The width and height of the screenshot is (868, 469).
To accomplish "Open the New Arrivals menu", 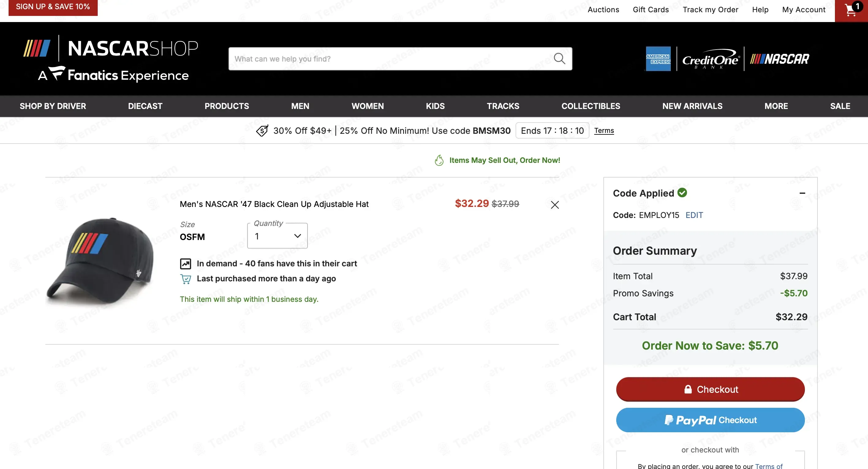I will pos(693,106).
